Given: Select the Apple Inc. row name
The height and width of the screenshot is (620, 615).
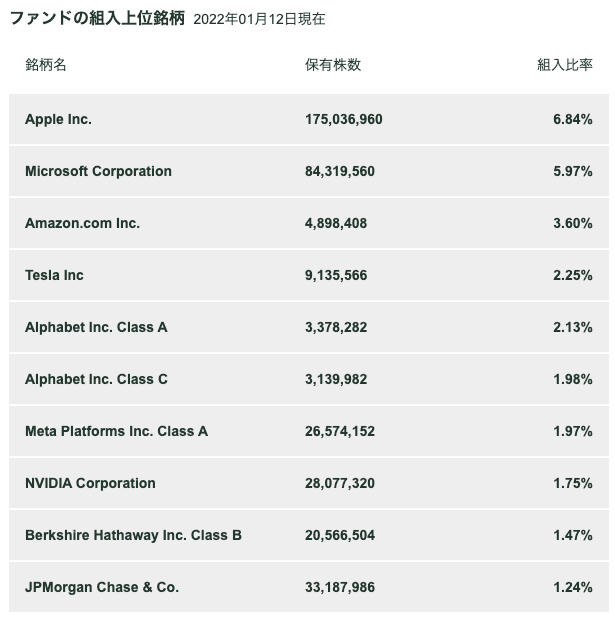Looking at the screenshot, I should 58,119.
